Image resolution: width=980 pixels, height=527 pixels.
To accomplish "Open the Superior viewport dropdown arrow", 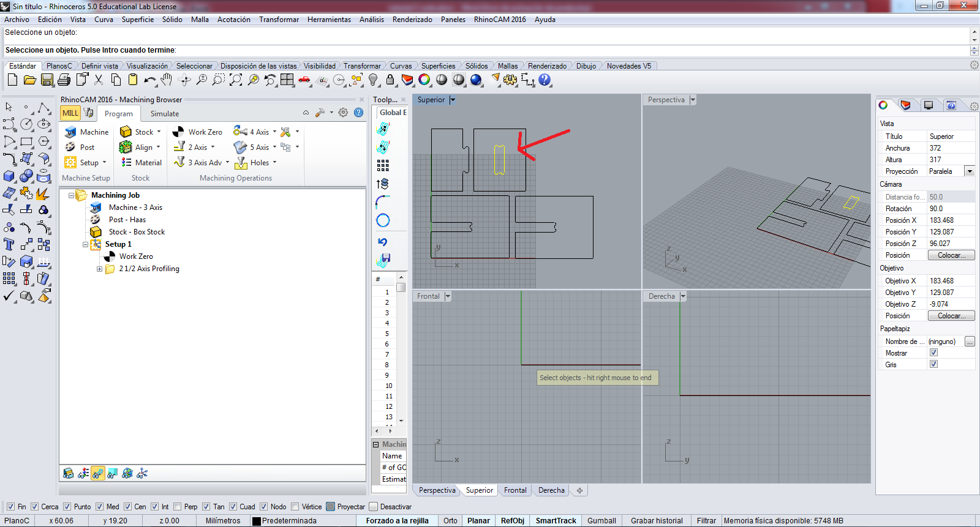I will click(453, 100).
